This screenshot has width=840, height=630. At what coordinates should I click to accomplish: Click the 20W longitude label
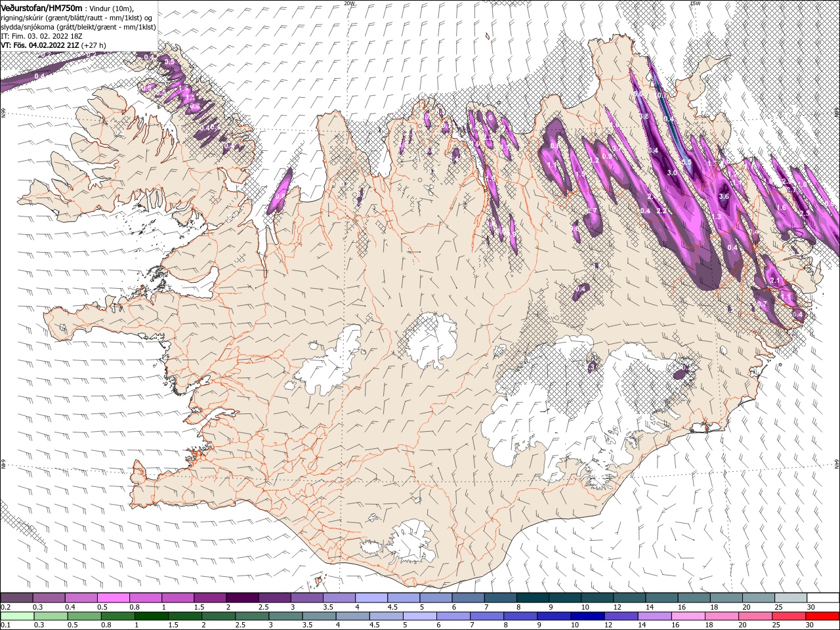(x=349, y=3)
